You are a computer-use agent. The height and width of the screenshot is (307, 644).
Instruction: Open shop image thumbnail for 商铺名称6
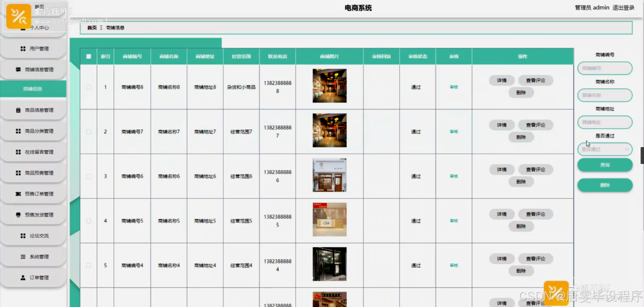tap(329, 175)
